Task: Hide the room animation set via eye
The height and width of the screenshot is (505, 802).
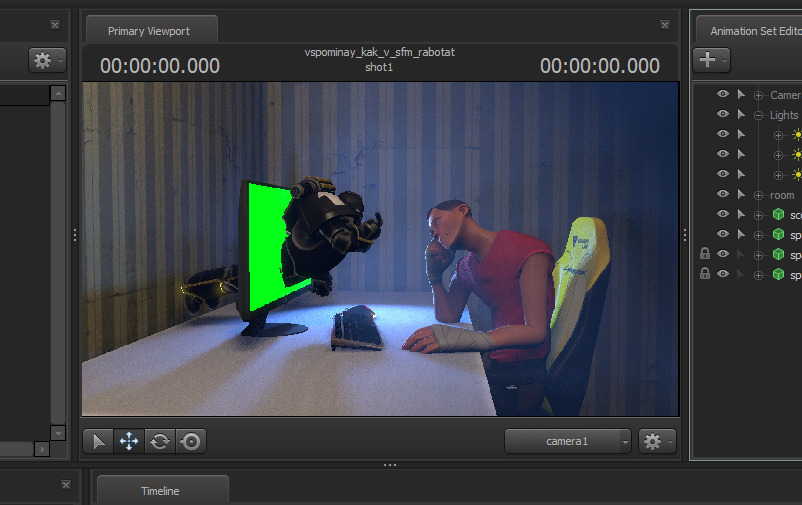Action: pos(722,194)
